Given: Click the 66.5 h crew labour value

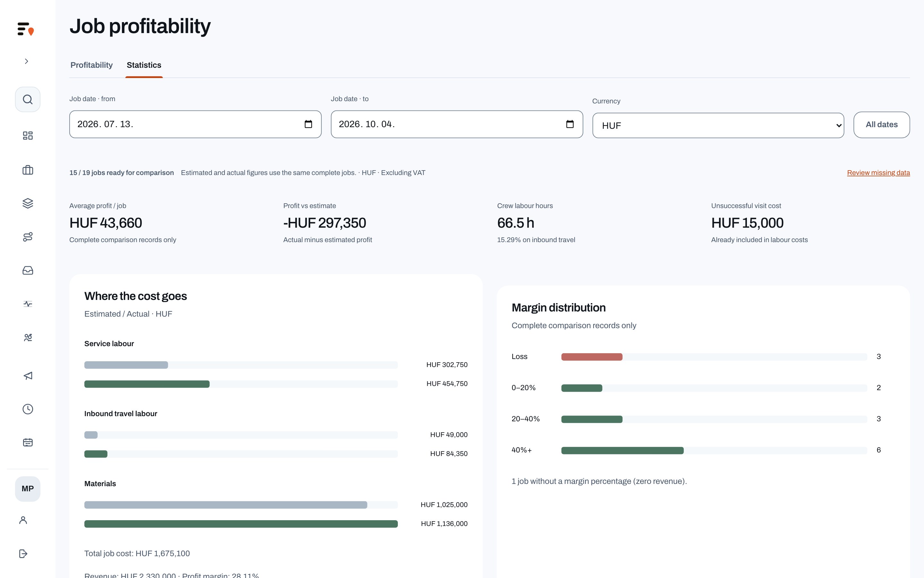Looking at the screenshot, I should coord(516,223).
